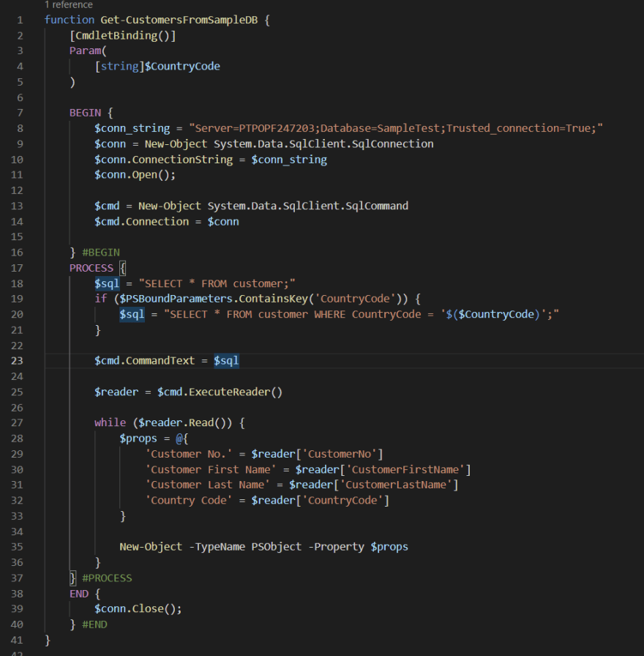Select line number 41 in the gutter
This screenshot has height=656, width=644.
click(x=17, y=640)
